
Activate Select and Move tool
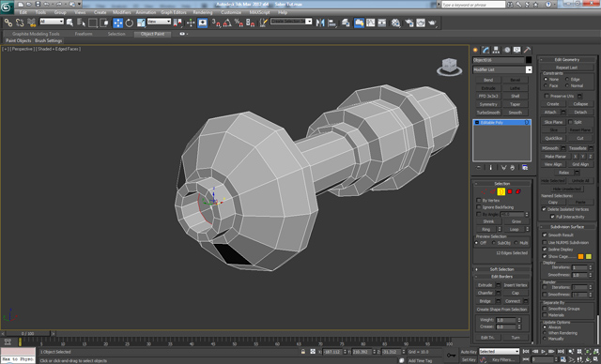(117, 23)
